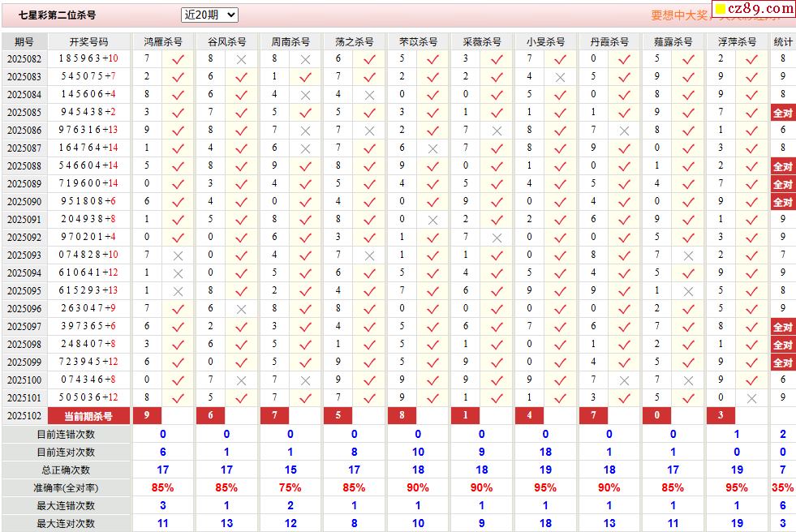The height and width of the screenshot is (532, 796).
Task: Click the red current pick 3 under 浮萍杀号
Action: click(x=721, y=415)
